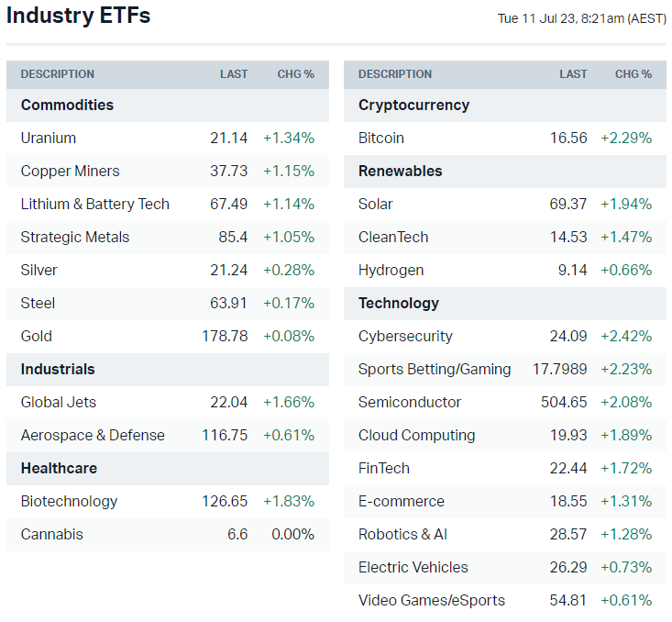
Task: Open the Semiconductor ETF entry
Action: [410, 402]
